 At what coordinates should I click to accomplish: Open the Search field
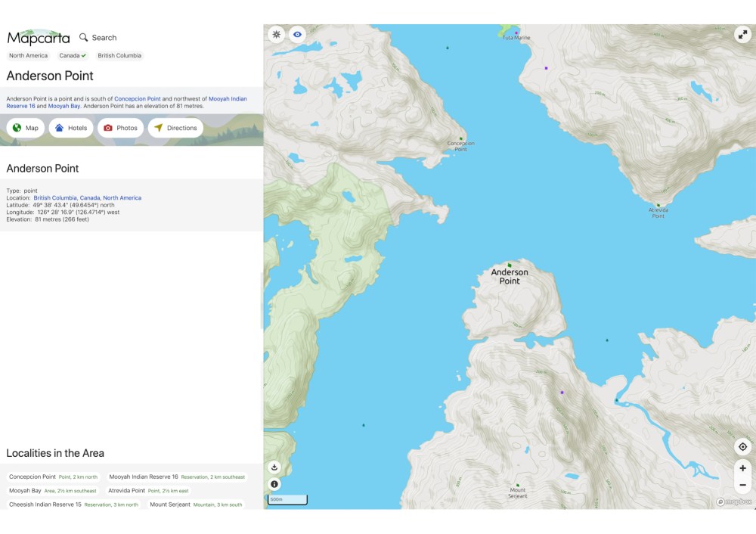tap(98, 38)
